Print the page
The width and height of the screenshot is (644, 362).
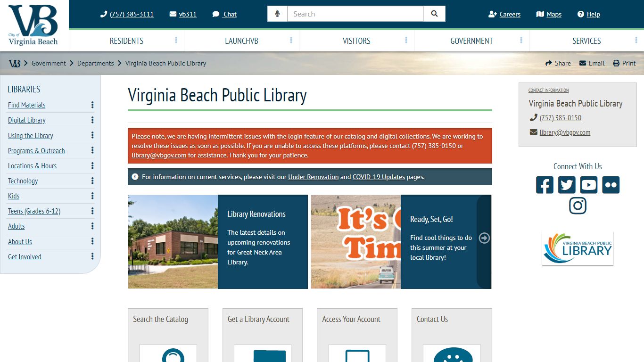pos(624,63)
